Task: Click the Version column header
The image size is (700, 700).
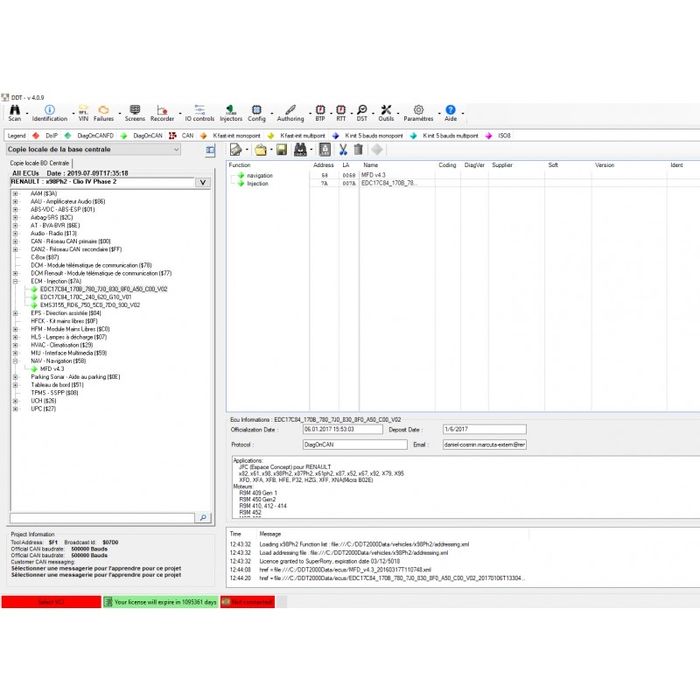Action: 604,165
